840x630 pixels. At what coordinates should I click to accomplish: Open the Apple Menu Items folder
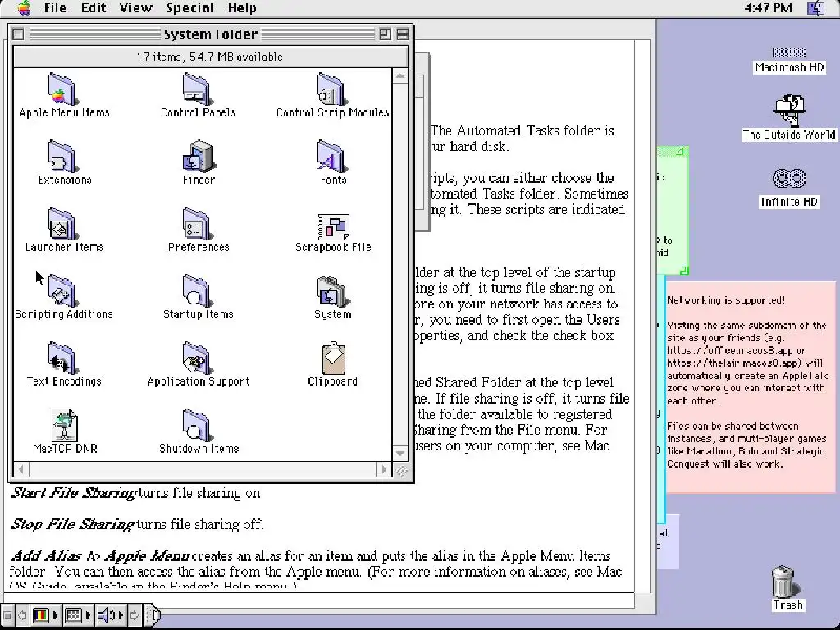pyautogui.click(x=62, y=89)
